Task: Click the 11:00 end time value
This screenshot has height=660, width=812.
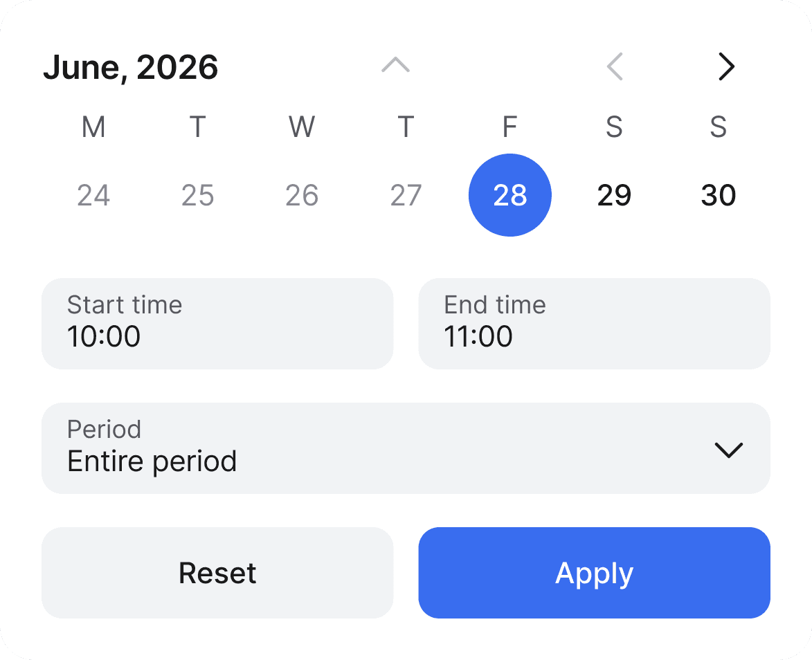Action: [x=479, y=337]
